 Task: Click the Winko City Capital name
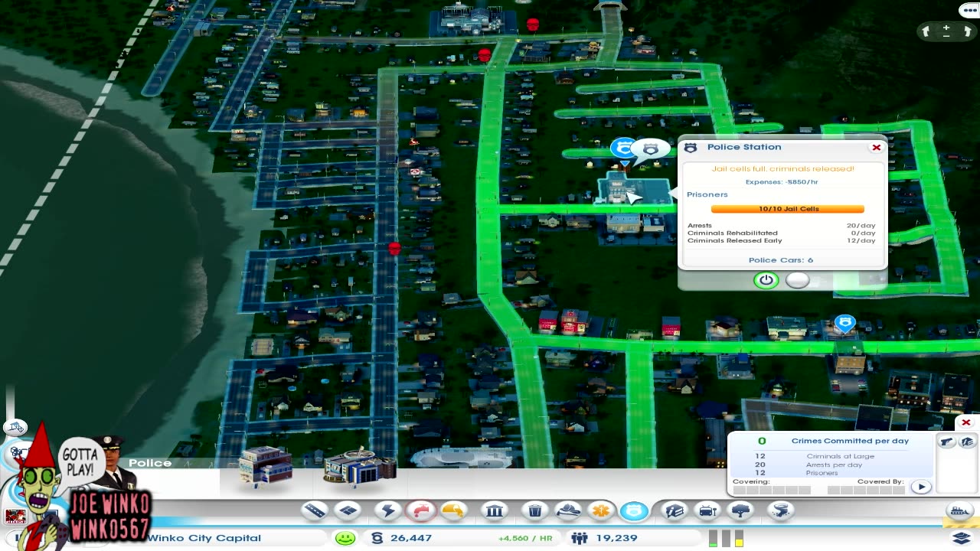204,538
